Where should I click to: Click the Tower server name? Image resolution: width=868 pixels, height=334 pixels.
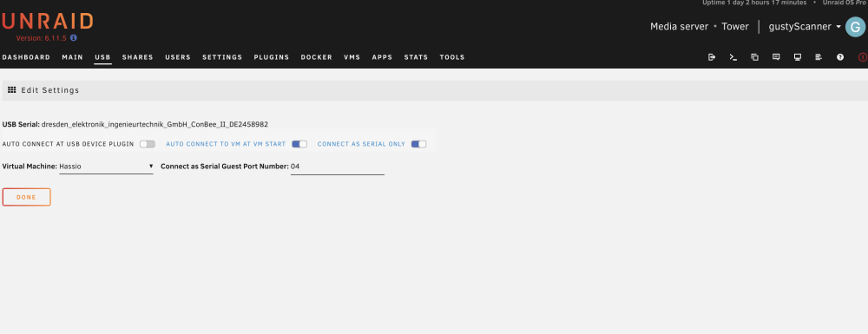click(735, 27)
